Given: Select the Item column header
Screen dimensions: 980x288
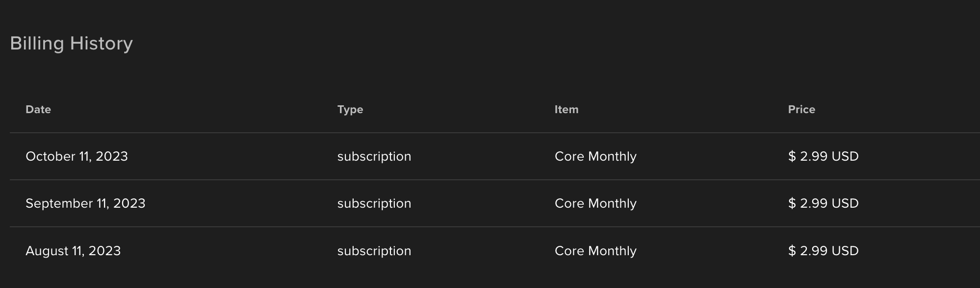Looking at the screenshot, I should (x=567, y=109).
